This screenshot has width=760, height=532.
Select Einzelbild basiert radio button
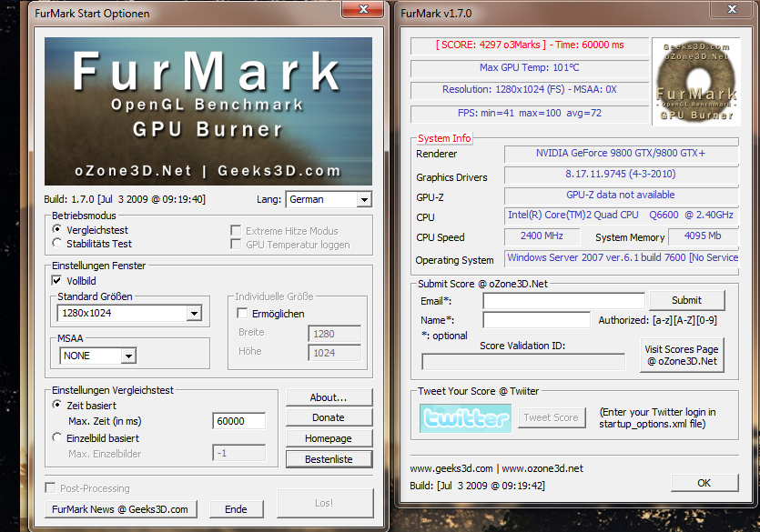(x=57, y=437)
